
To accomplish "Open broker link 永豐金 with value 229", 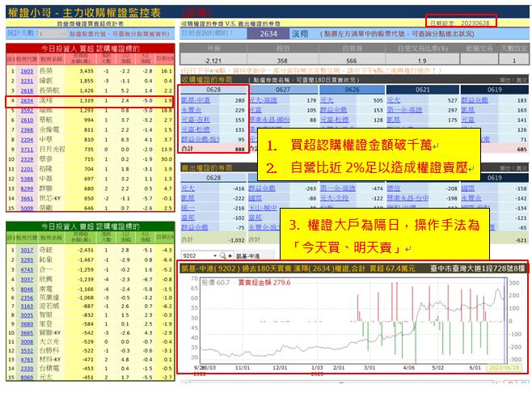I will tap(191, 110).
